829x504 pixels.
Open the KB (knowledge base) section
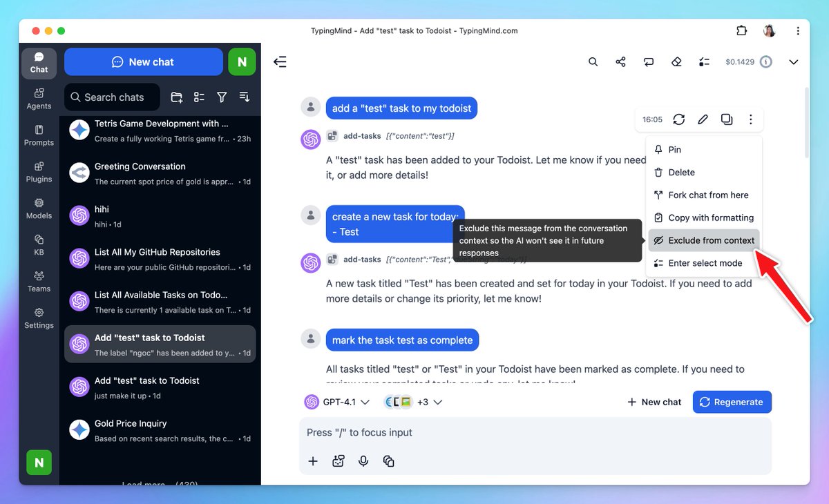click(x=39, y=246)
